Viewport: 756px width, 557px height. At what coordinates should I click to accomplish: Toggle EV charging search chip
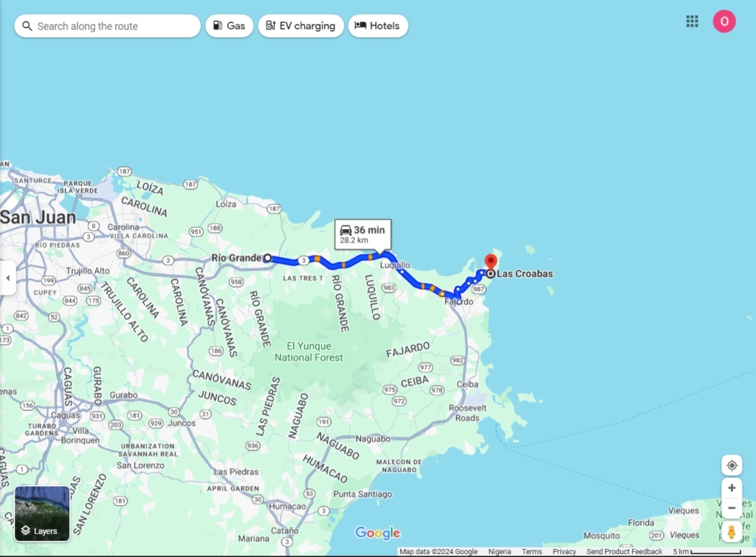click(300, 26)
